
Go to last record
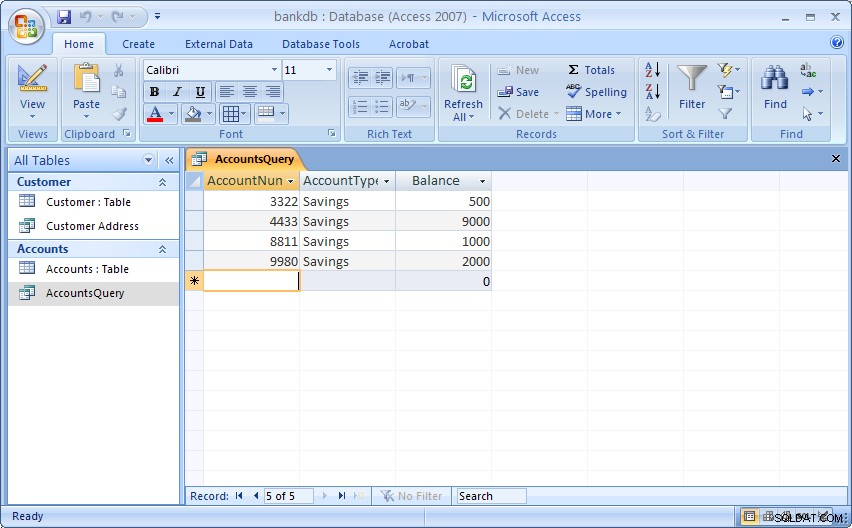(x=341, y=495)
